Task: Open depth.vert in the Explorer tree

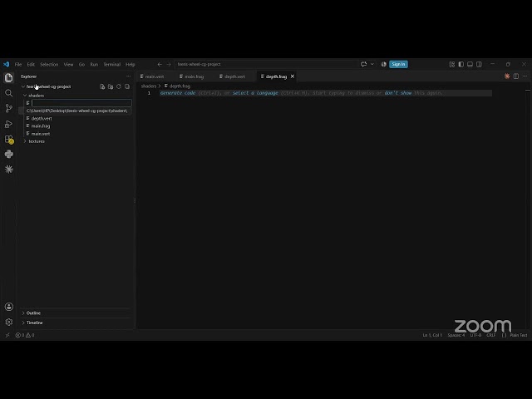Action: tap(42, 118)
